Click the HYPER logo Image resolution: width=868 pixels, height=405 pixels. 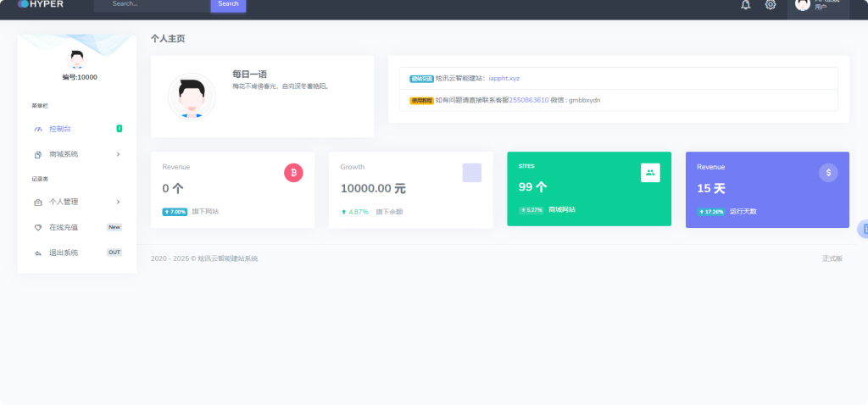pyautogui.click(x=41, y=4)
